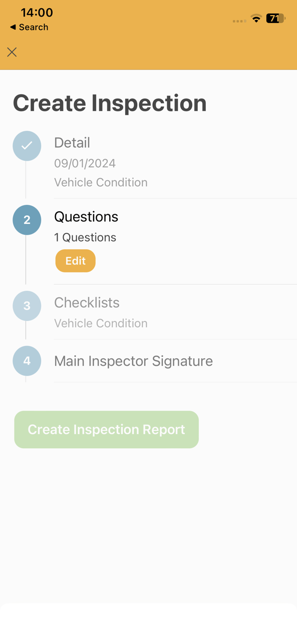Click the step 3 Checklists circle icon
The width and height of the screenshot is (297, 644).
click(27, 305)
